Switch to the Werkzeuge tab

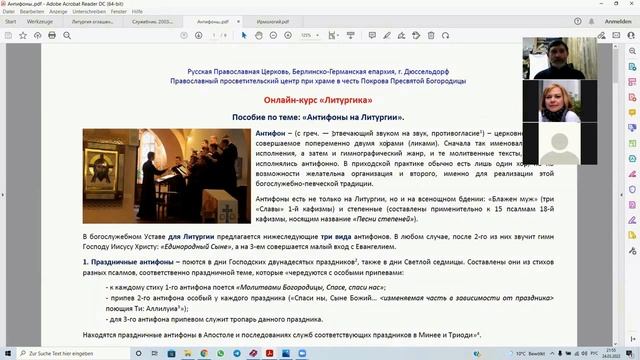40,21
